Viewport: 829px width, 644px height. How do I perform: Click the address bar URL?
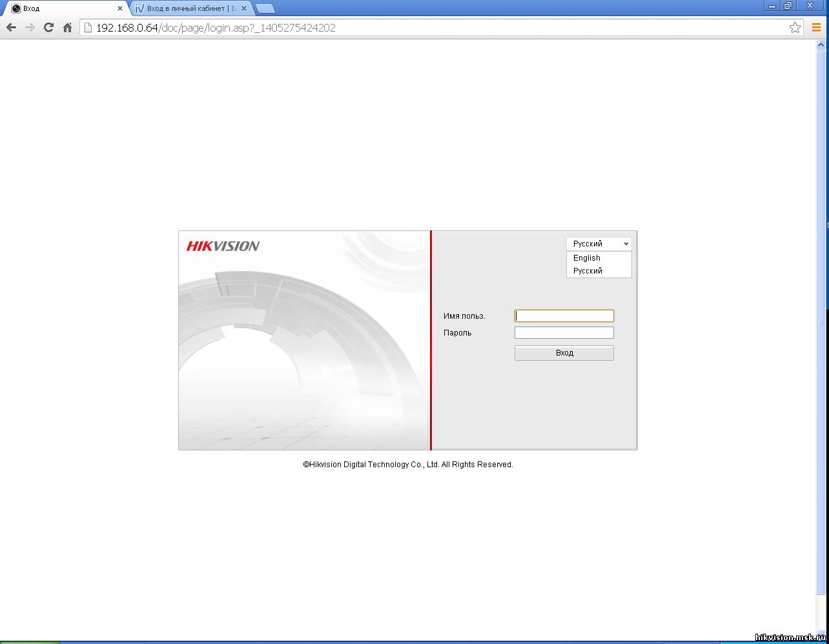point(216,28)
